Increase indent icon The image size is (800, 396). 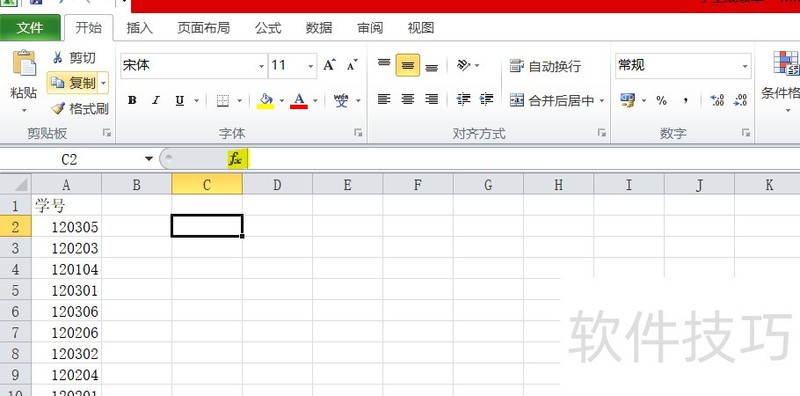pyautogui.click(x=486, y=99)
